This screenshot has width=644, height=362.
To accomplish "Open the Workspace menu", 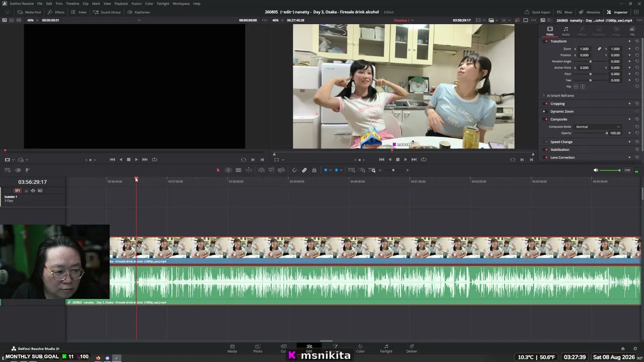I will point(181,4).
